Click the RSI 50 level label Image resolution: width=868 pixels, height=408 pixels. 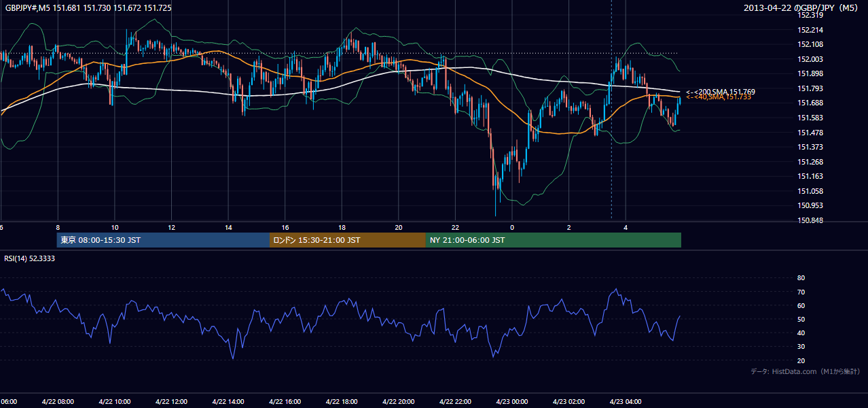tap(801, 319)
